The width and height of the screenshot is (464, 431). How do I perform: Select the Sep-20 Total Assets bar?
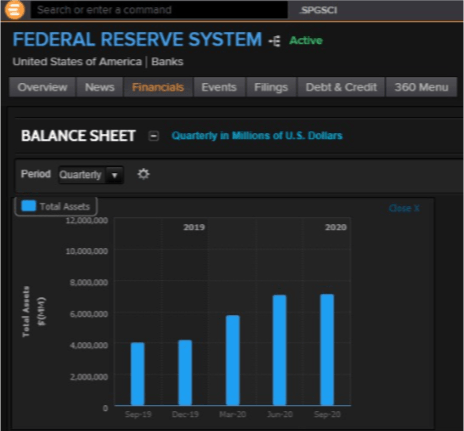[x=327, y=350]
